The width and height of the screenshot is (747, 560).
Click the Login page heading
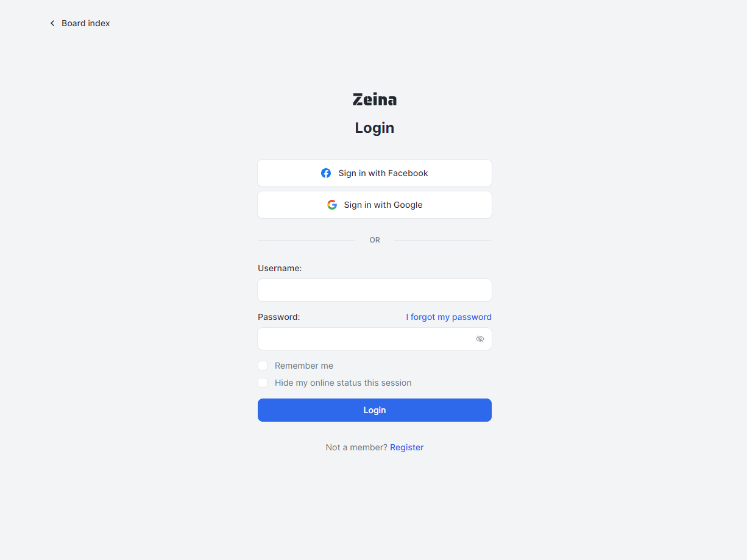(x=374, y=127)
